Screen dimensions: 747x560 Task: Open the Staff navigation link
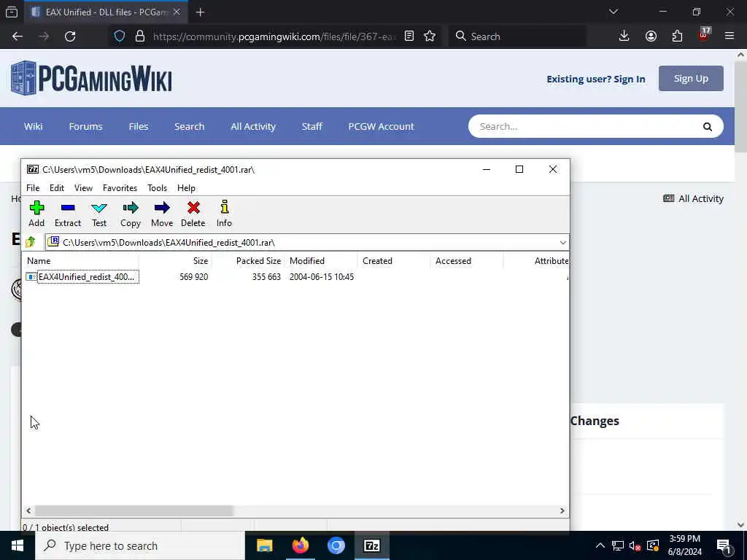(x=312, y=127)
